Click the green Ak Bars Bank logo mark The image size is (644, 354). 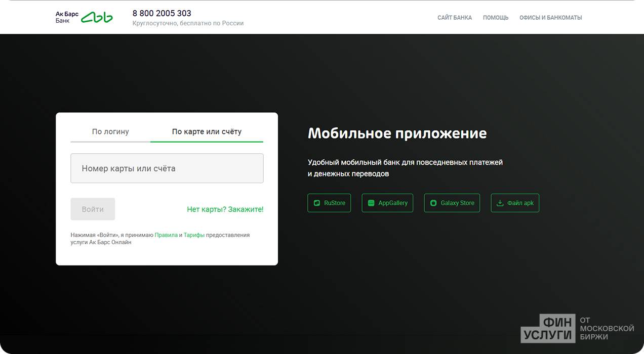(x=97, y=18)
